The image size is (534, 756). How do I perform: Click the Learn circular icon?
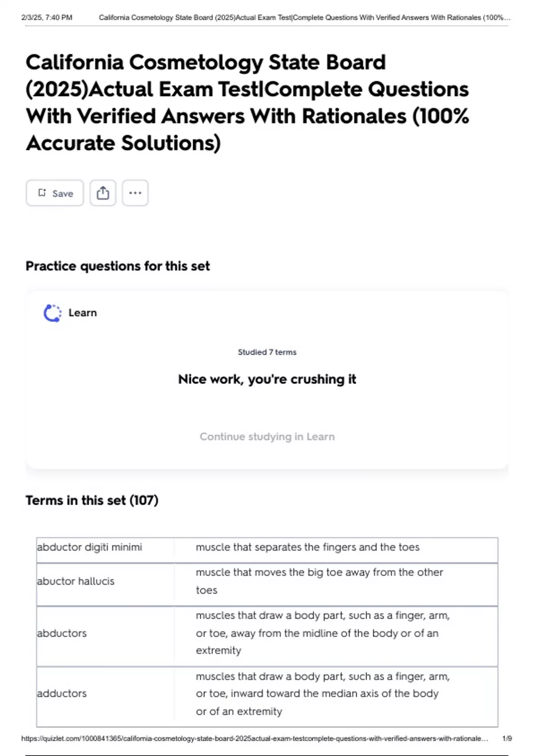point(53,313)
